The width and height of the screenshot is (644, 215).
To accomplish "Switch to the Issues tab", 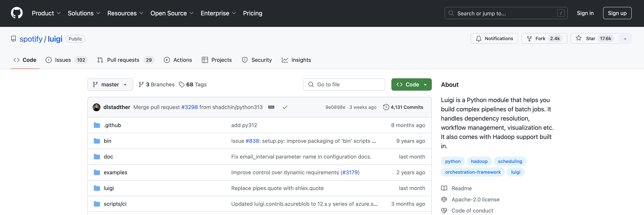I will (x=67, y=60).
